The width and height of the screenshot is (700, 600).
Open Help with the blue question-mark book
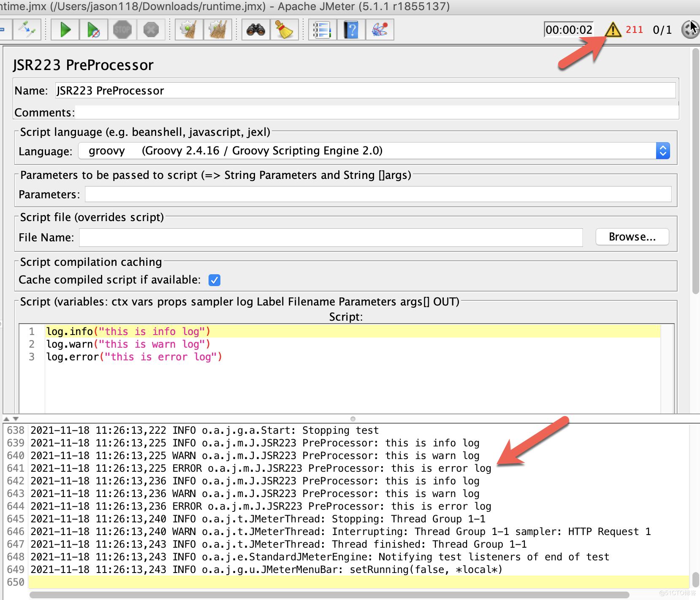point(351,30)
